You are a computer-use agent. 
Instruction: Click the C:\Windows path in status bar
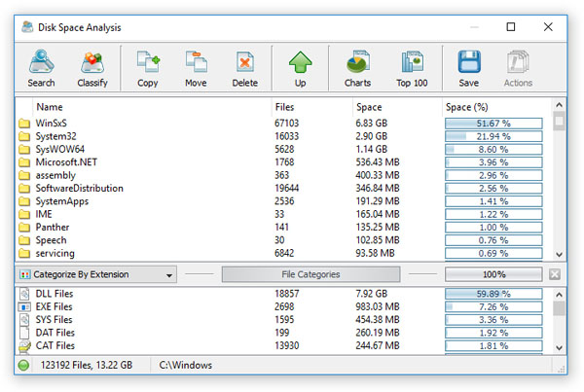click(186, 365)
